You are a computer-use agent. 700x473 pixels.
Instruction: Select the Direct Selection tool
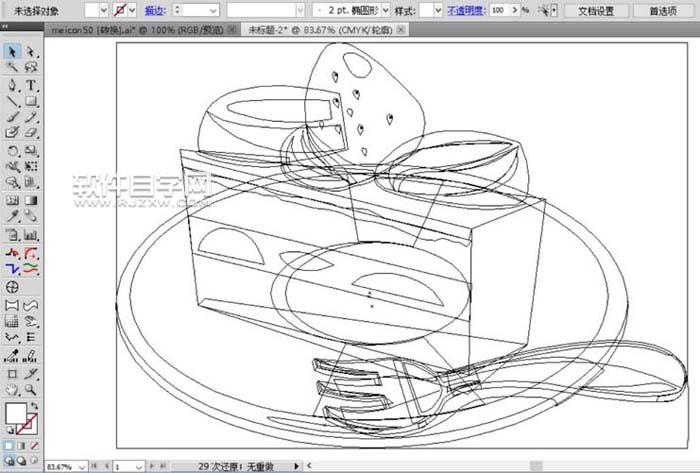30,51
